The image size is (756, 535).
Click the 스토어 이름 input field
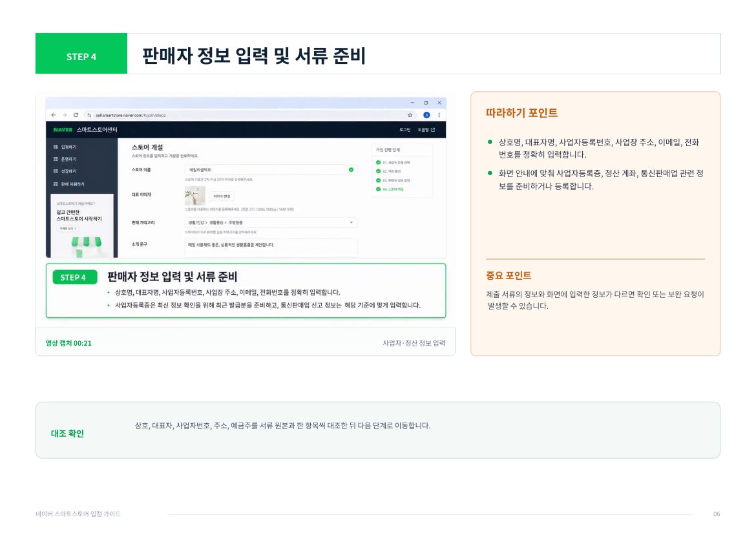[x=271, y=170]
